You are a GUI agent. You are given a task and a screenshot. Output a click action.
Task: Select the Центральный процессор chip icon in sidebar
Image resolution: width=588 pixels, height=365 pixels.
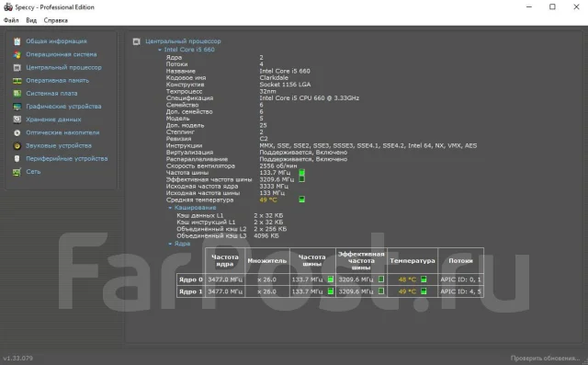(17, 67)
